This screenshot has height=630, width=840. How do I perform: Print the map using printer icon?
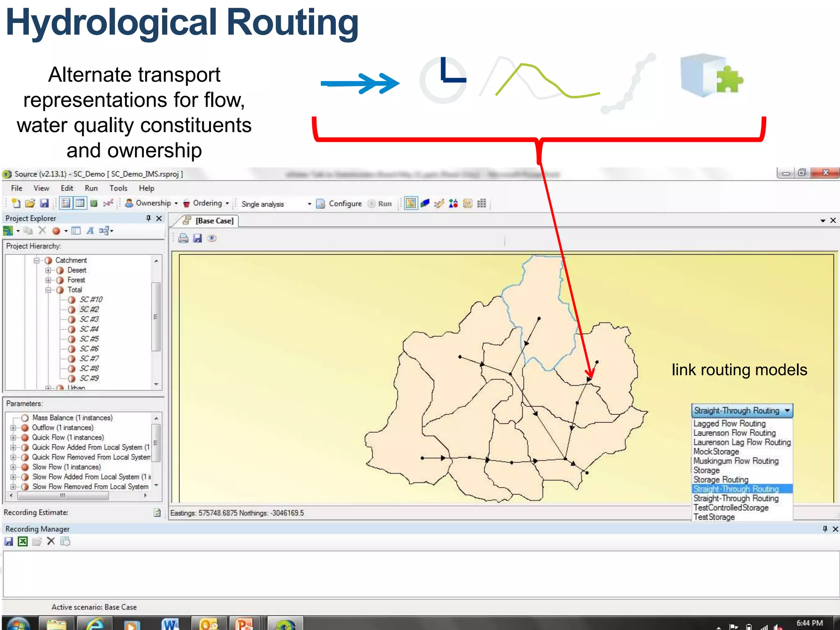click(x=183, y=238)
